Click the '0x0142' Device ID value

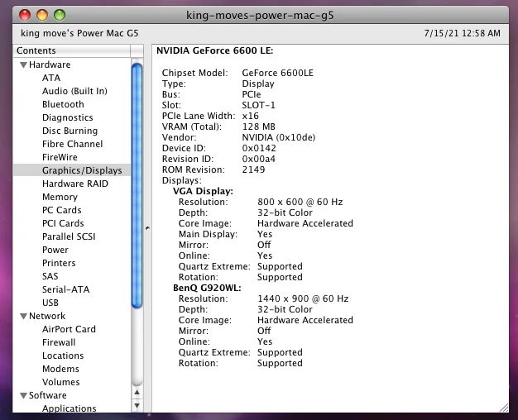(x=259, y=148)
